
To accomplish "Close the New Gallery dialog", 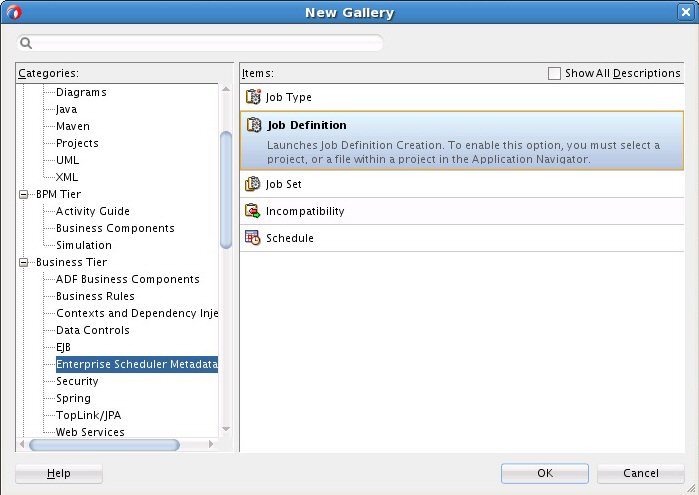I will coord(686,12).
